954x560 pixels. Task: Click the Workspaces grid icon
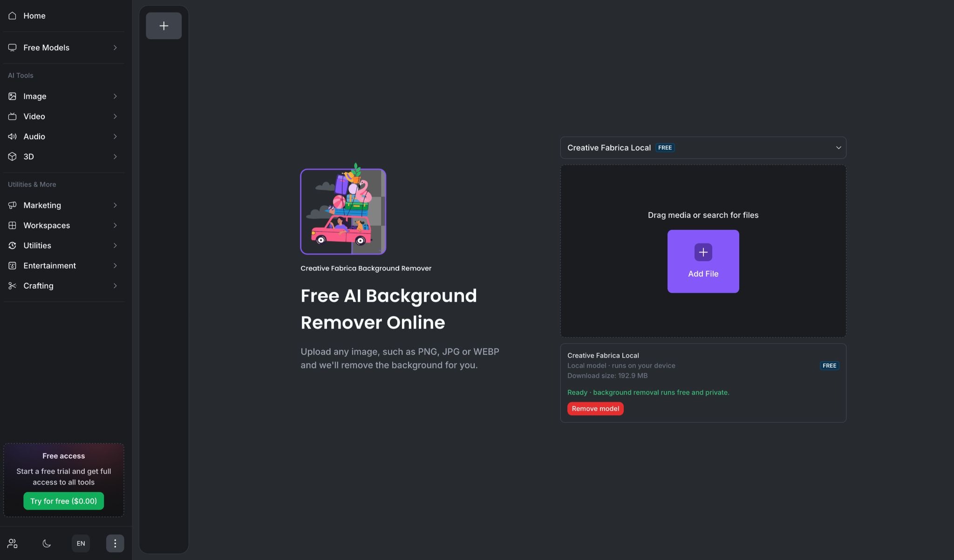click(x=13, y=225)
